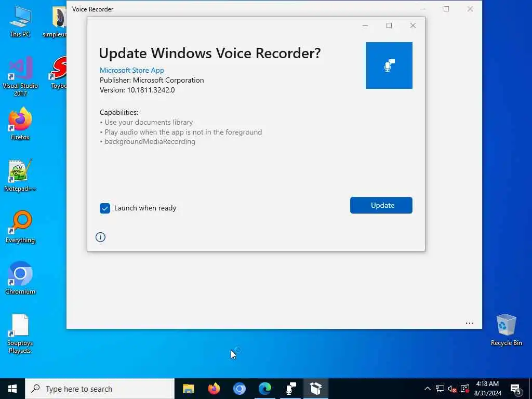This screenshot has width=532, height=399.
Task: Select the Firefox desktop shortcut
Action: 20,124
